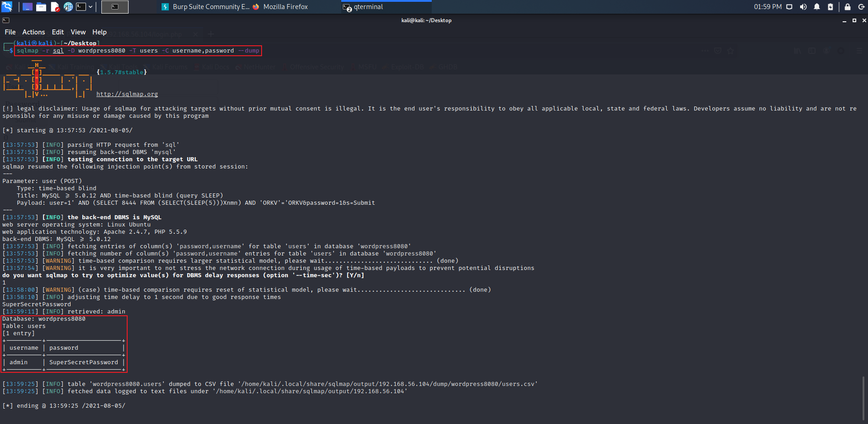868x424 pixels.
Task: Click the qterminal window title icon
Action: point(6,20)
